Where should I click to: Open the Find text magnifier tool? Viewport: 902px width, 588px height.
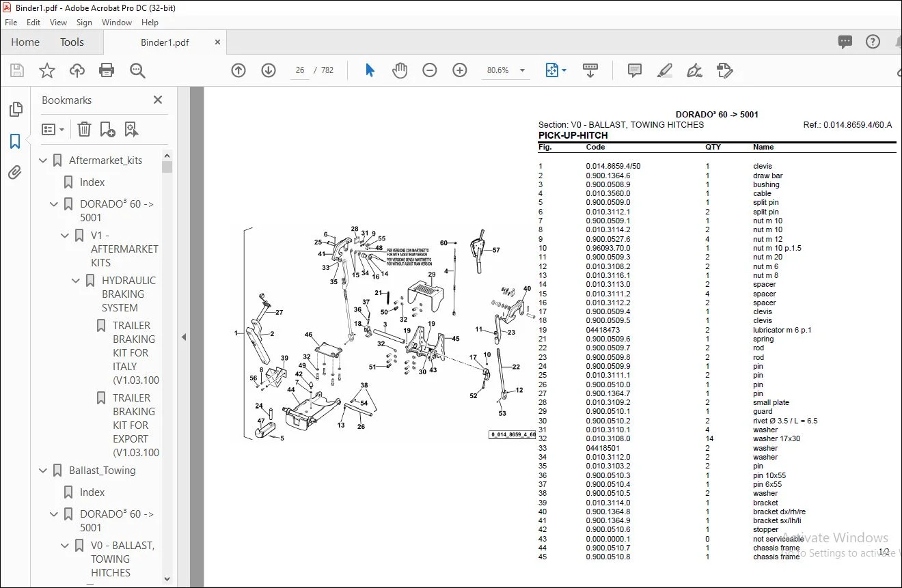pos(137,70)
